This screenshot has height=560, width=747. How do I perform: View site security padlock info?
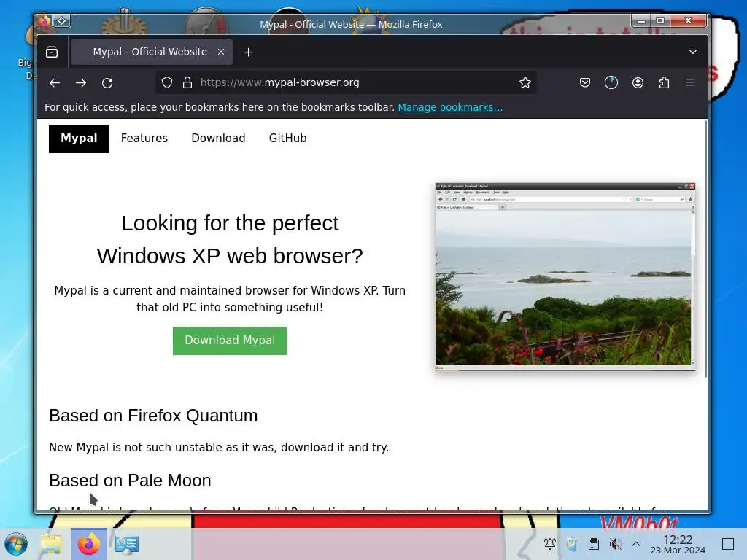pyautogui.click(x=187, y=82)
